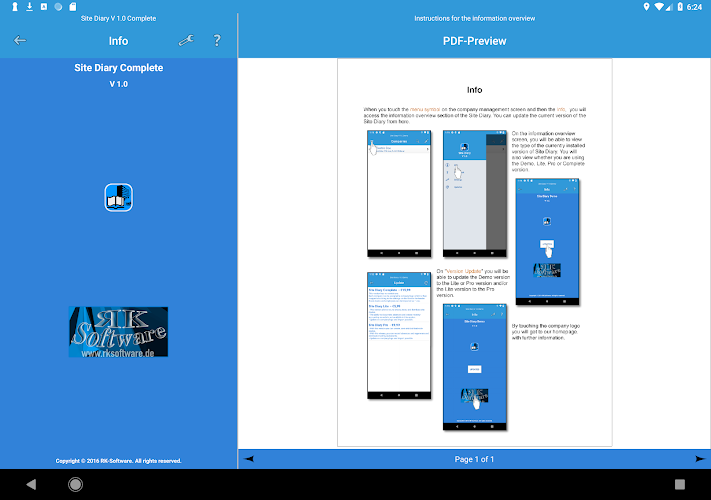The width and height of the screenshot is (711, 500).
Task: Tap the download icon in status bar
Action: (x=29, y=6)
